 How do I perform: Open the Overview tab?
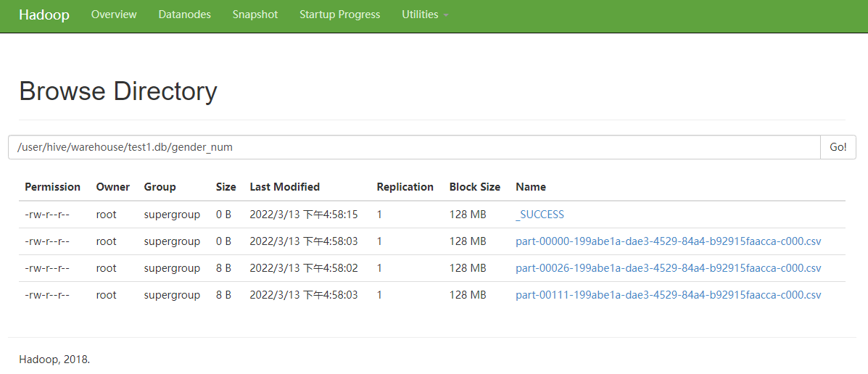pos(114,14)
